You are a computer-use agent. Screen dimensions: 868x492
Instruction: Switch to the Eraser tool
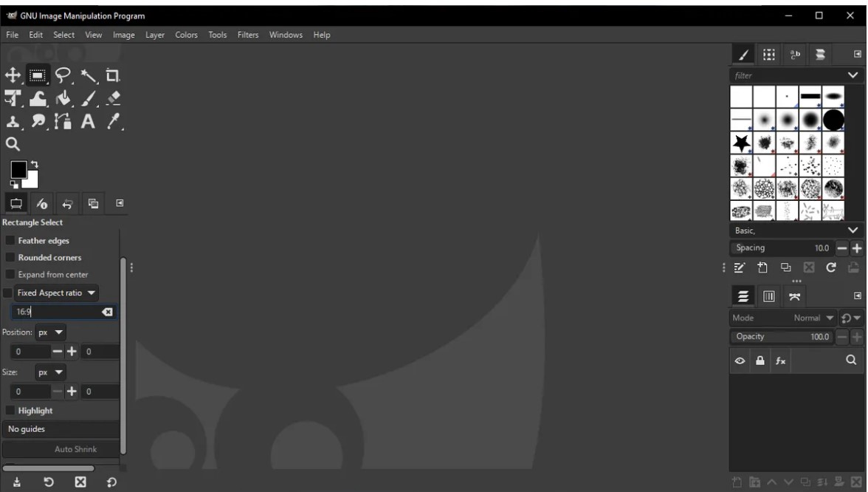coord(111,97)
